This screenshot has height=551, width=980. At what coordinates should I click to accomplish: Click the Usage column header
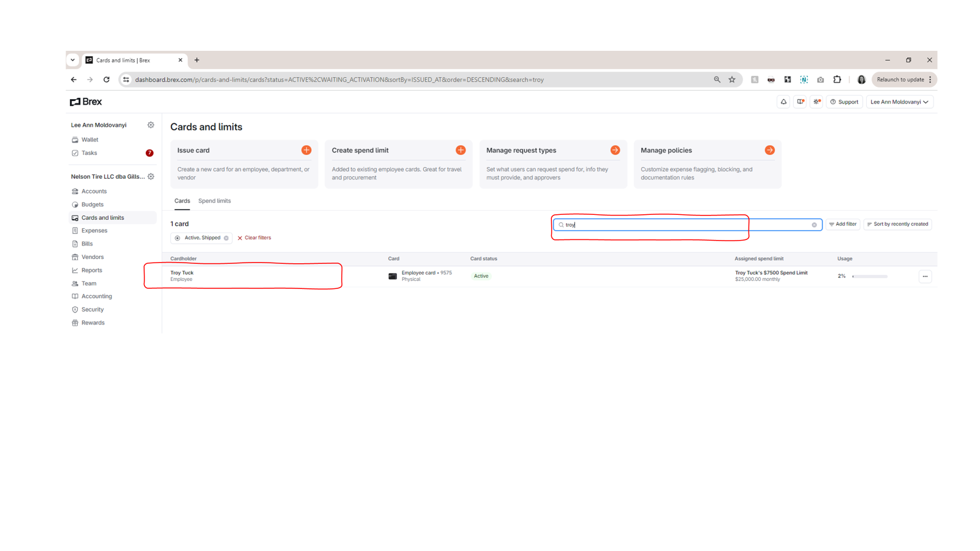[845, 259]
